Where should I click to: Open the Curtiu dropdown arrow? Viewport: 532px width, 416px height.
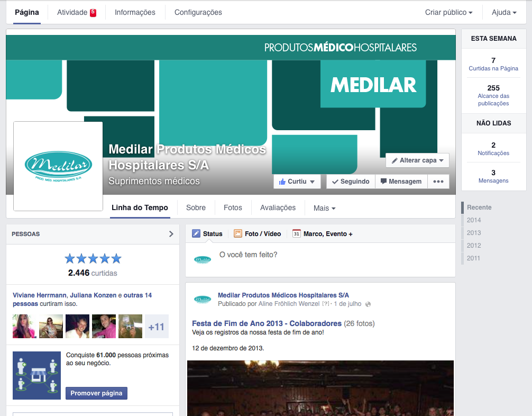[x=312, y=182]
